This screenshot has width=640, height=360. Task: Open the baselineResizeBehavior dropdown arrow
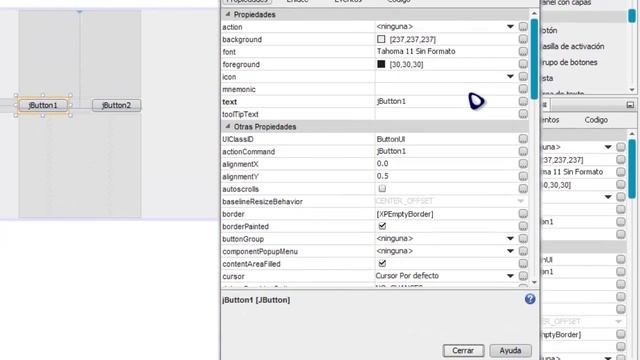[x=520, y=201]
